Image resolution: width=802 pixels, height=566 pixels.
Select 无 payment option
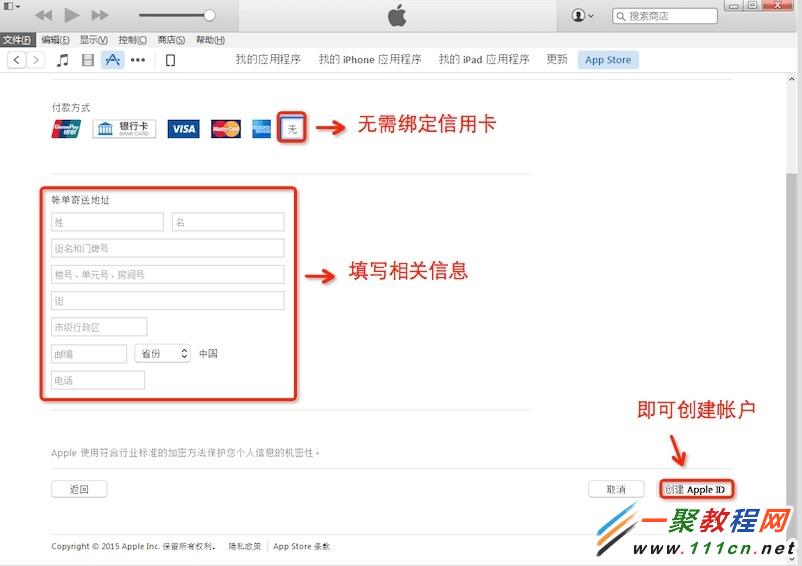click(x=292, y=128)
